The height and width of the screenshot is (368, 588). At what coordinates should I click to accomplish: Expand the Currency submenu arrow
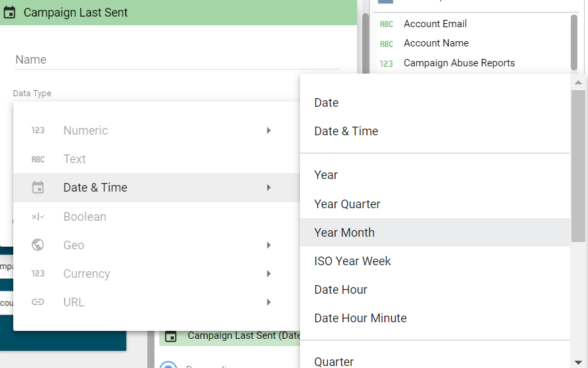click(x=269, y=274)
